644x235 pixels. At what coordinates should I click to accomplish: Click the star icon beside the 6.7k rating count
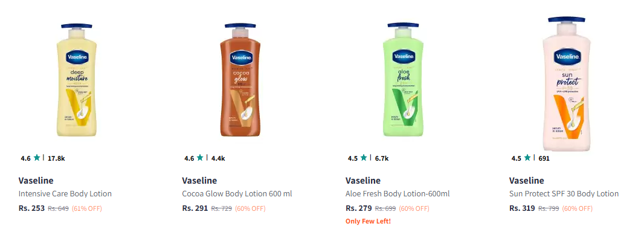364,157
